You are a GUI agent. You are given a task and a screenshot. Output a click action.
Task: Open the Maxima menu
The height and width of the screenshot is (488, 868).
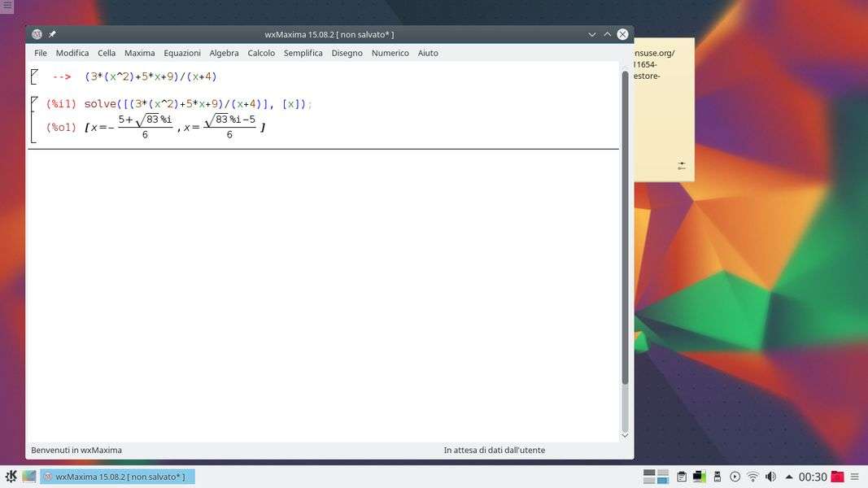(x=139, y=53)
